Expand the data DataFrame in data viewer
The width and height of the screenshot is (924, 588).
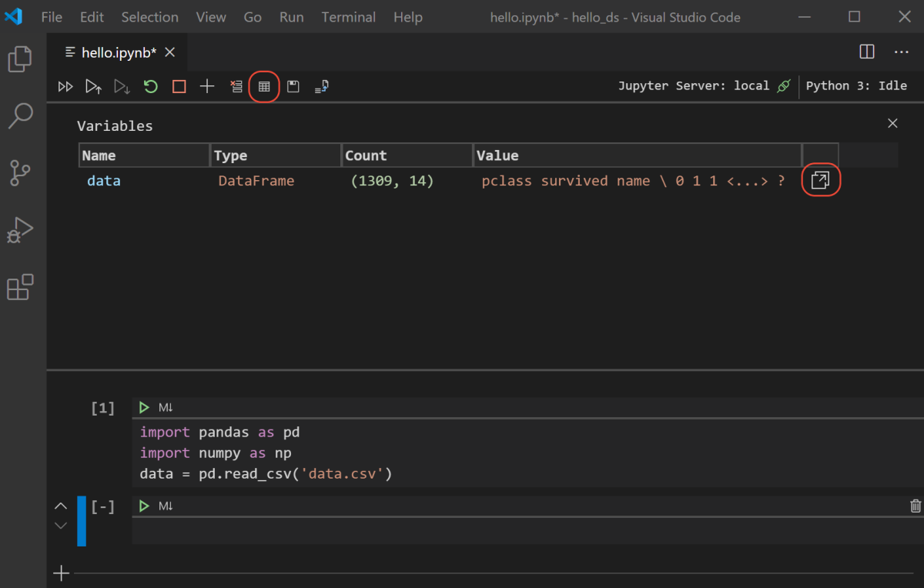pyautogui.click(x=821, y=180)
